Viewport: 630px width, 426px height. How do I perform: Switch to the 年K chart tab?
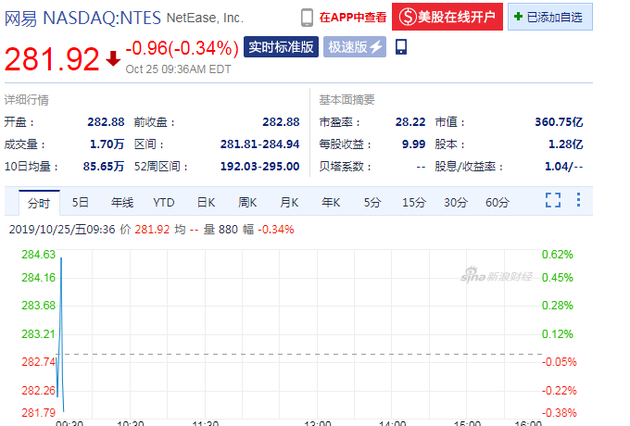tap(331, 202)
